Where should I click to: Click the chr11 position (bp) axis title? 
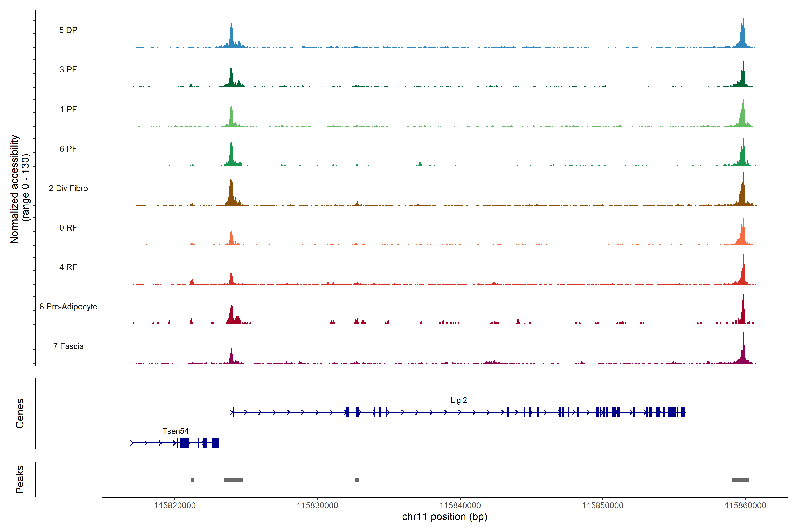(444, 517)
